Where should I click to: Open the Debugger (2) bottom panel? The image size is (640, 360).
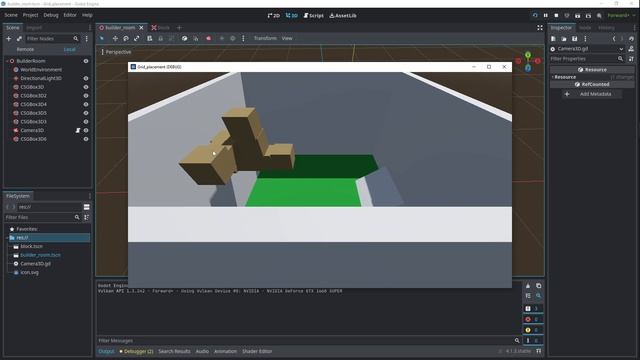tap(136, 351)
